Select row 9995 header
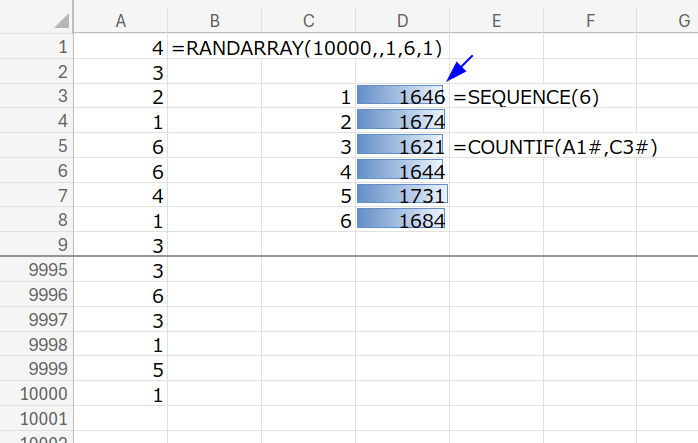Screen dimensions: 698x443 point(37,270)
